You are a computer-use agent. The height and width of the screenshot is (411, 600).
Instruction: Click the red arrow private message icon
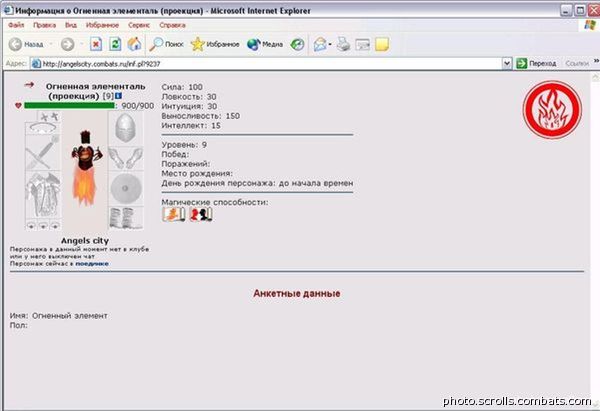pos(29,85)
